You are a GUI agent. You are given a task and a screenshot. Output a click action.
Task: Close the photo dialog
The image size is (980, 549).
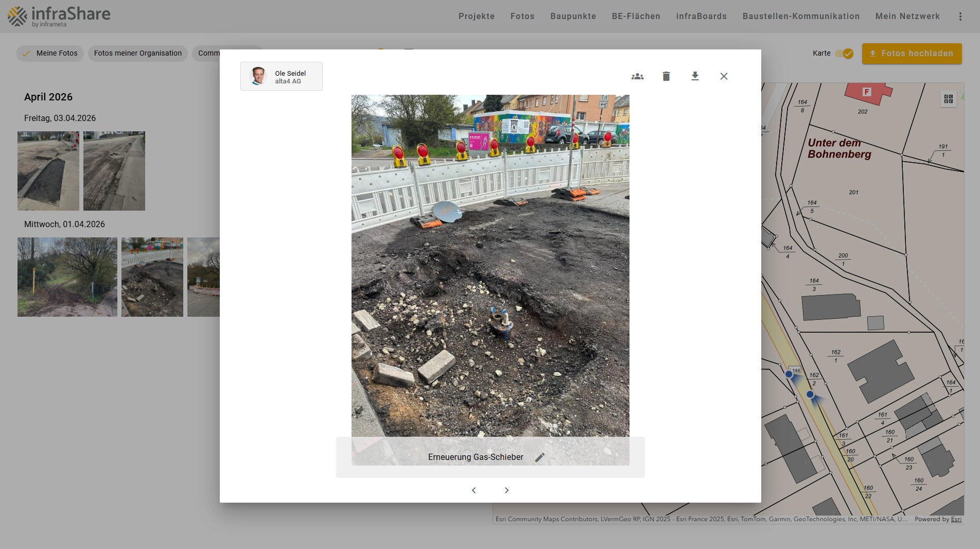click(724, 76)
